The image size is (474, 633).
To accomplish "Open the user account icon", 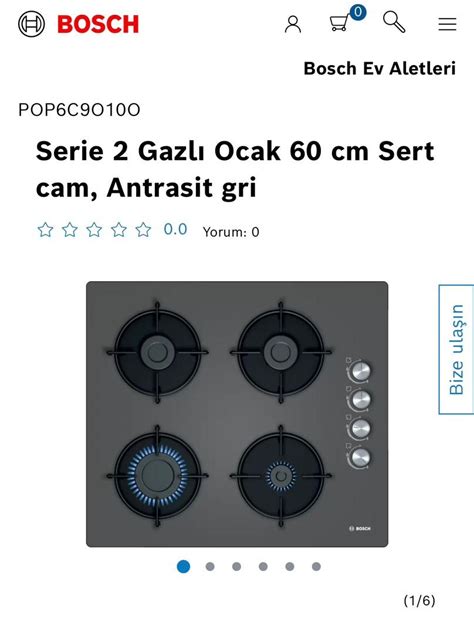I will click(293, 24).
